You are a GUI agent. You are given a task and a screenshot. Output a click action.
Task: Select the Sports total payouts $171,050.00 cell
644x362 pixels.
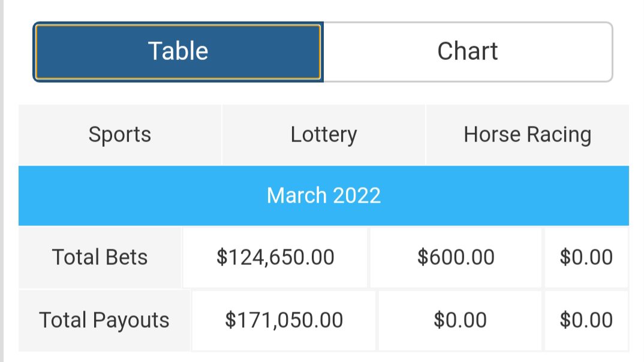pyautogui.click(x=284, y=320)
